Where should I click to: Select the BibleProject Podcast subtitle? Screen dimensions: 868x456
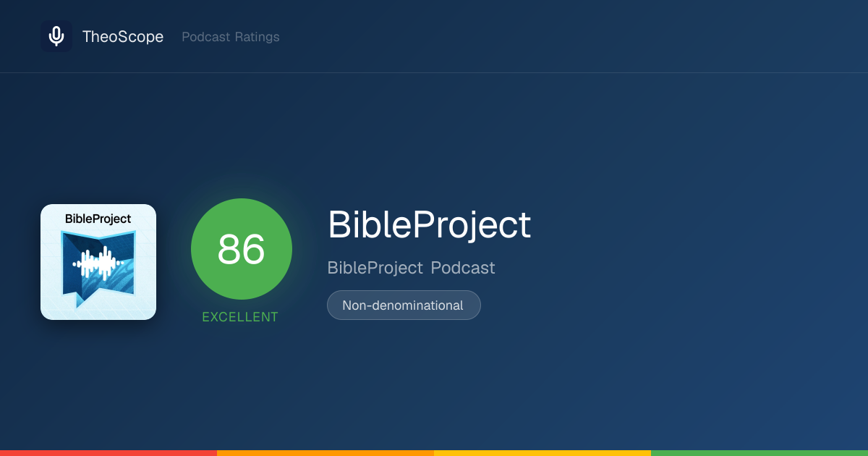click(x=412, y=268)
